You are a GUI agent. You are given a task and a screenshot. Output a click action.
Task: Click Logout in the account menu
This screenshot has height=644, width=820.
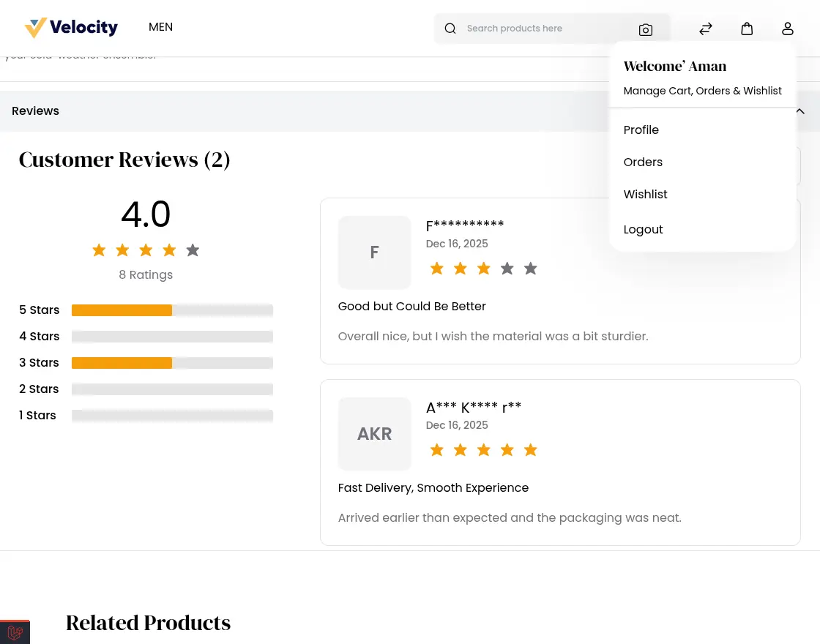(643, 229)
